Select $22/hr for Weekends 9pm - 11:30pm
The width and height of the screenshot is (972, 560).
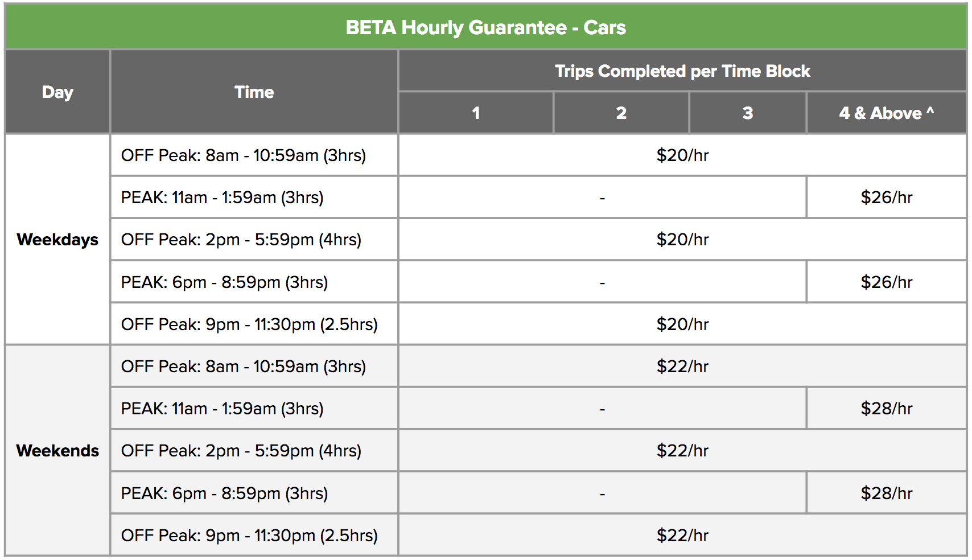click(682, 536)
